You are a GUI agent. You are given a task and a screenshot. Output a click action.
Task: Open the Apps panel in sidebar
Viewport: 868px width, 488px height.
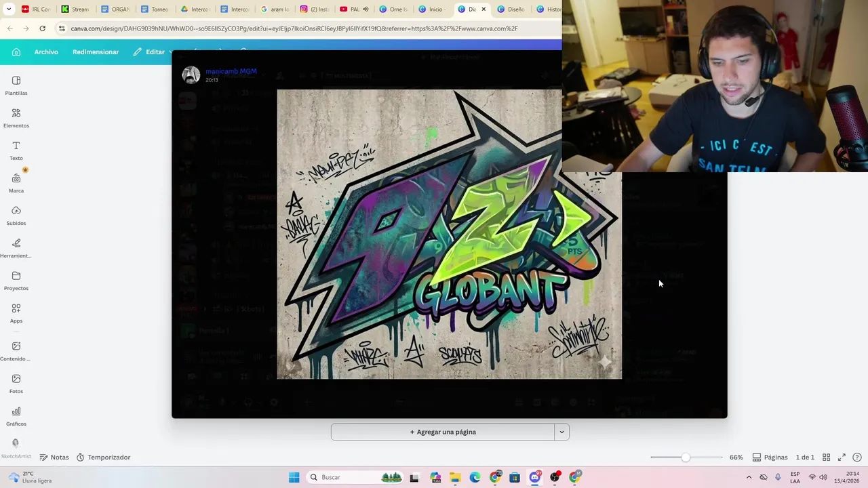[x=16, y=314]
